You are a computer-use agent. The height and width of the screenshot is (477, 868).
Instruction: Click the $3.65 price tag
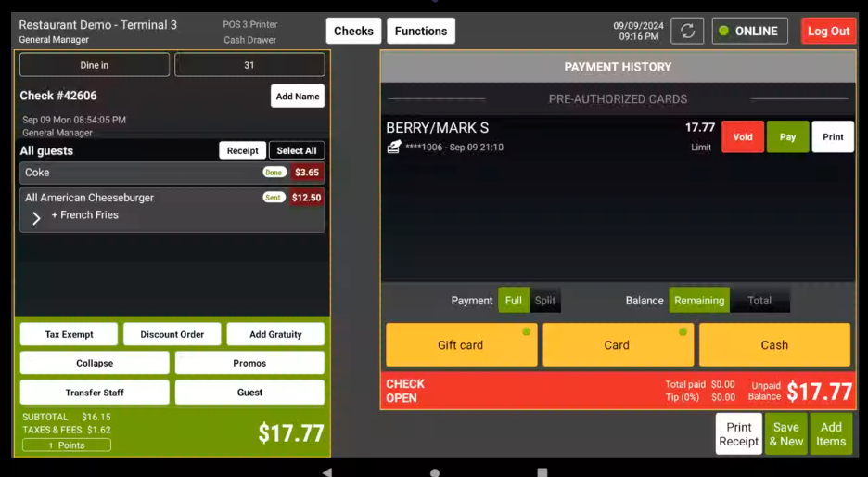(x=307, y=173)
